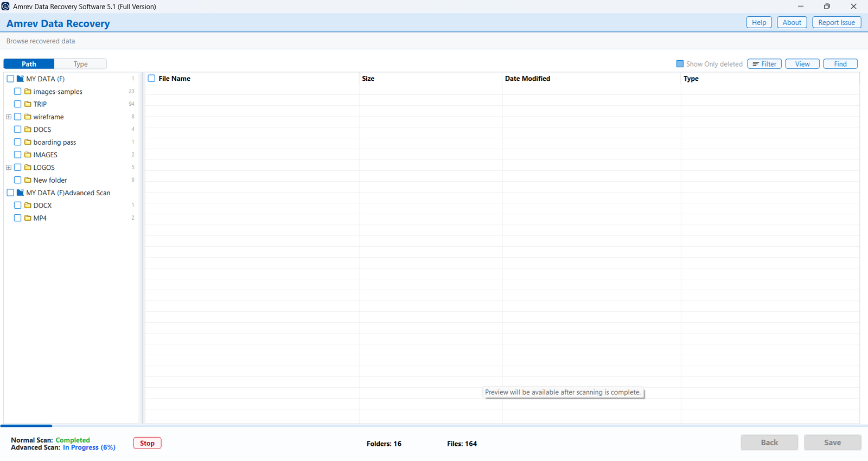Click the Amrev Data Recovery title text
The height and width of the screenshot is (461, 868).
(x=58, y=24)
